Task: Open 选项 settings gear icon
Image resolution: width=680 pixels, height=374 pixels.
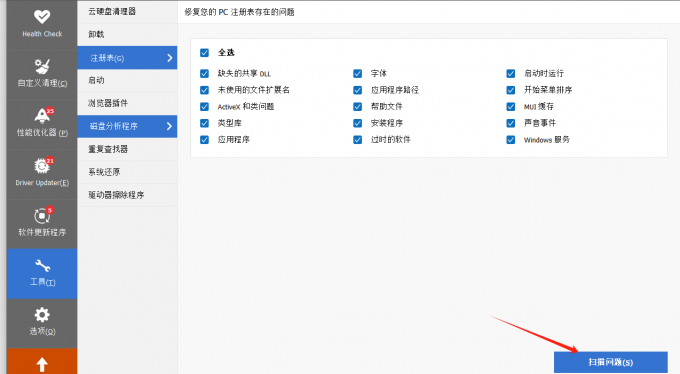Action: [42, 315]
